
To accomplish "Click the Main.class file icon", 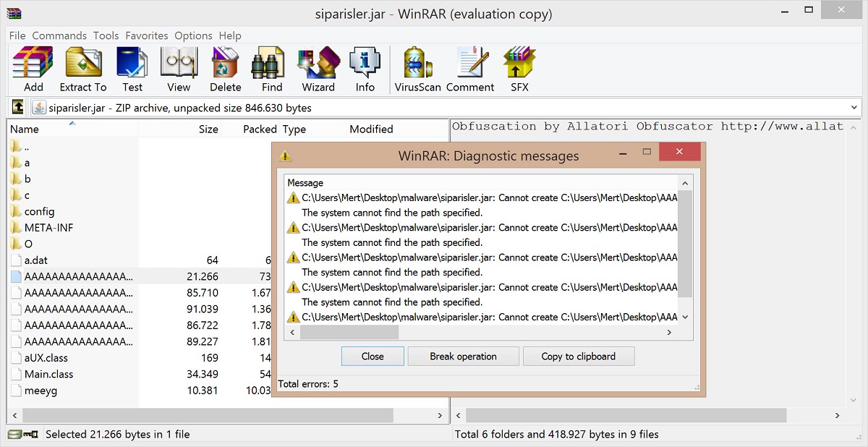I will click(x=17, y=374).
